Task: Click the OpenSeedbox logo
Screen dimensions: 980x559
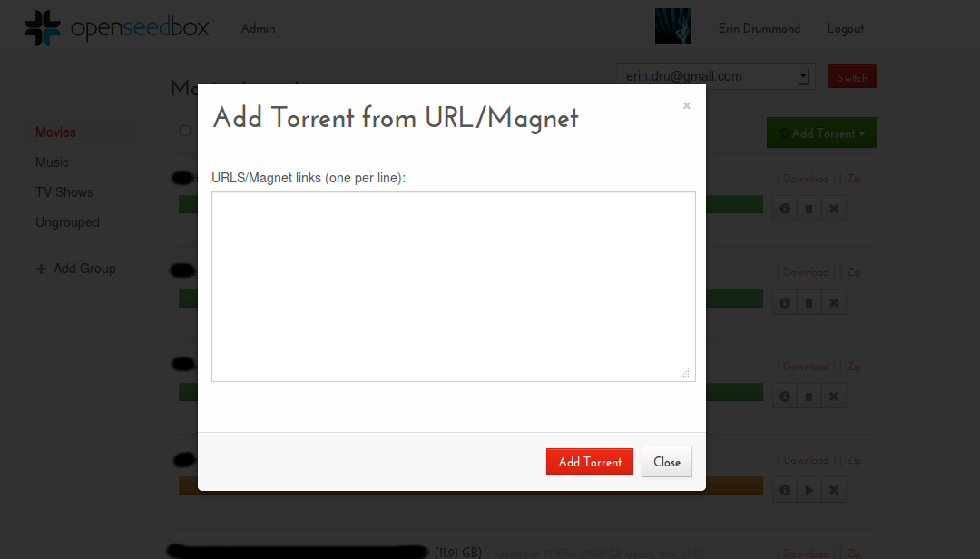Action: (116, 28)
